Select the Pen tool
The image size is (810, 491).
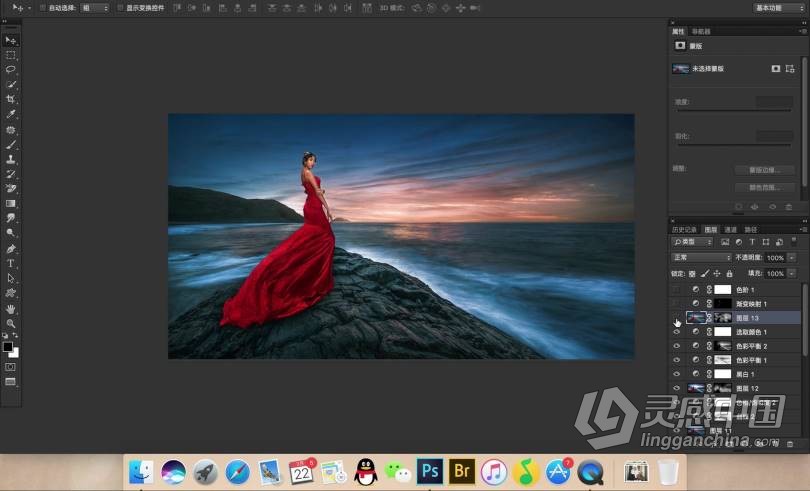[10, 249]
